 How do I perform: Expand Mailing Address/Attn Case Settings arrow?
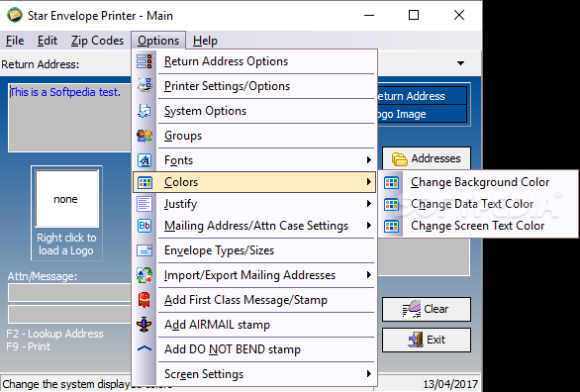pyautogui.click(x=368, y=226)
